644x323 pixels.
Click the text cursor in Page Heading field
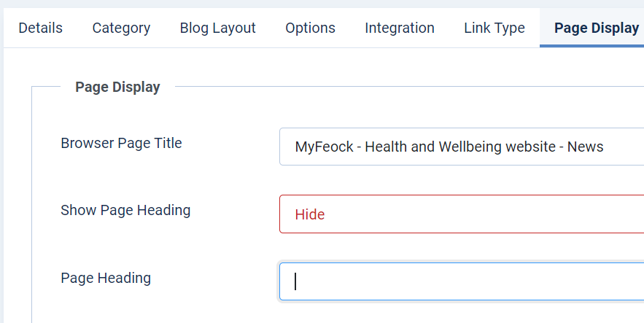295,281
